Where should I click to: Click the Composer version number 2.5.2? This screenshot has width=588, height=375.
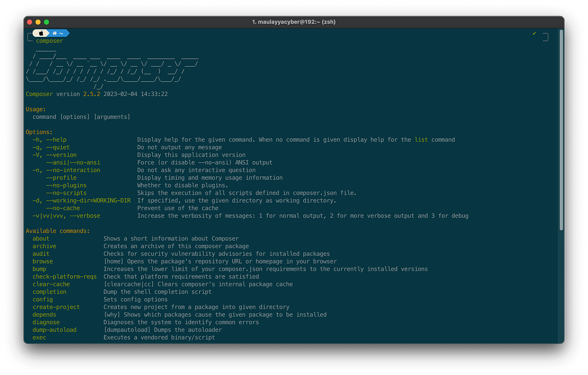point(91,93)
